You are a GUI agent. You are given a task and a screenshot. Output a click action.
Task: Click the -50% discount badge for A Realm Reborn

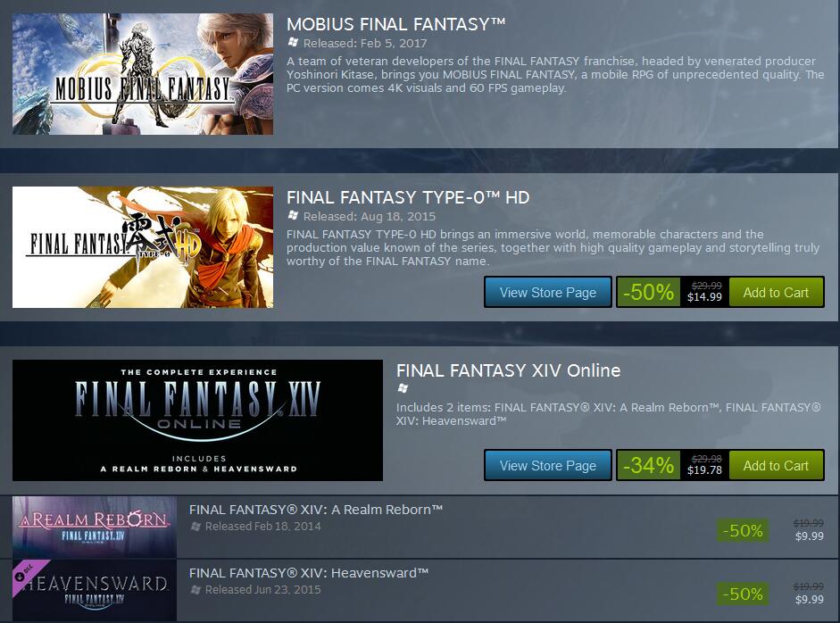point(743,530)
